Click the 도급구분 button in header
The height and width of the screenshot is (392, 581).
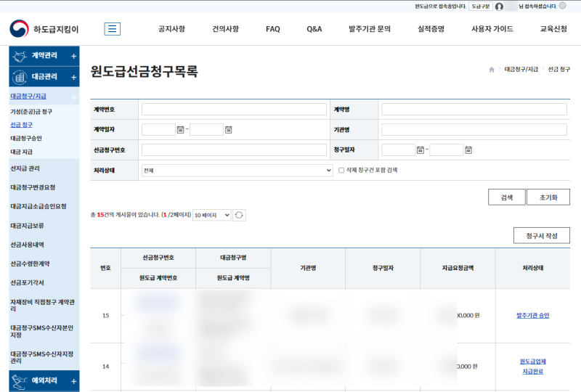click(481, 7)
